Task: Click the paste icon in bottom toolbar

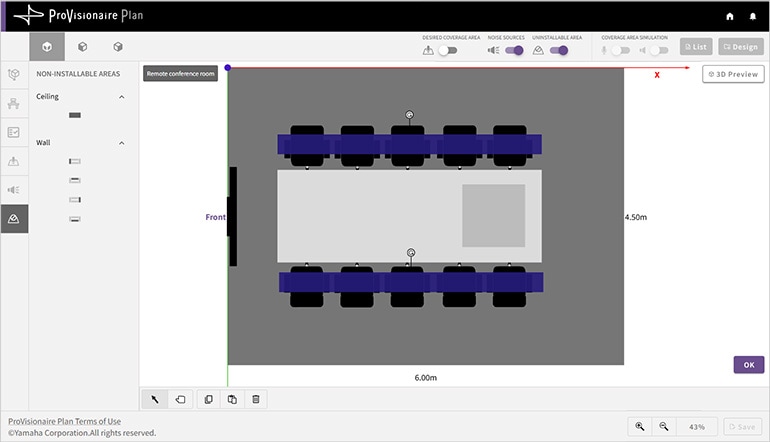Action: tap(232, 399)
